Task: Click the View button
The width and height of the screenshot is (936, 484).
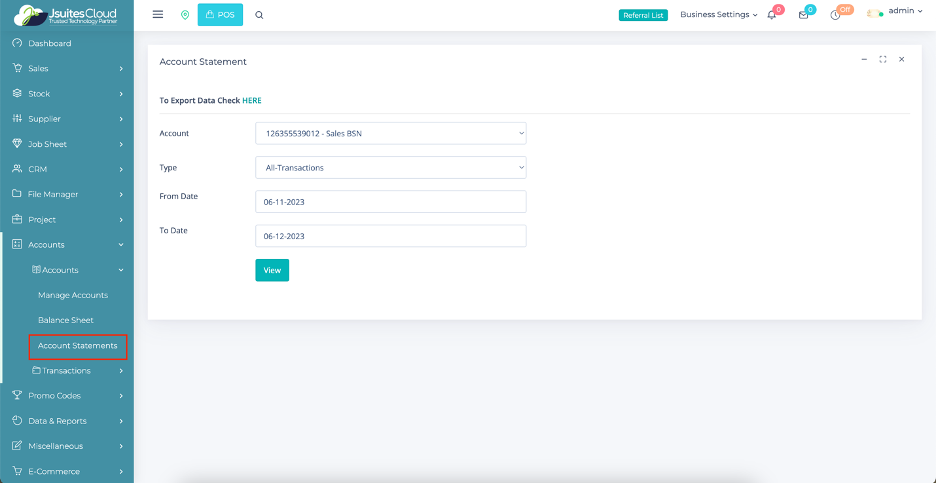Action: 272,270
